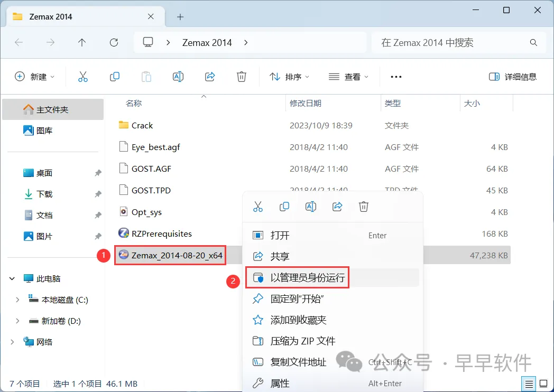This screenshot has width=554, height=392.
Task: Choose 复制文件地址 in the context menu
Action: (332, 362)
